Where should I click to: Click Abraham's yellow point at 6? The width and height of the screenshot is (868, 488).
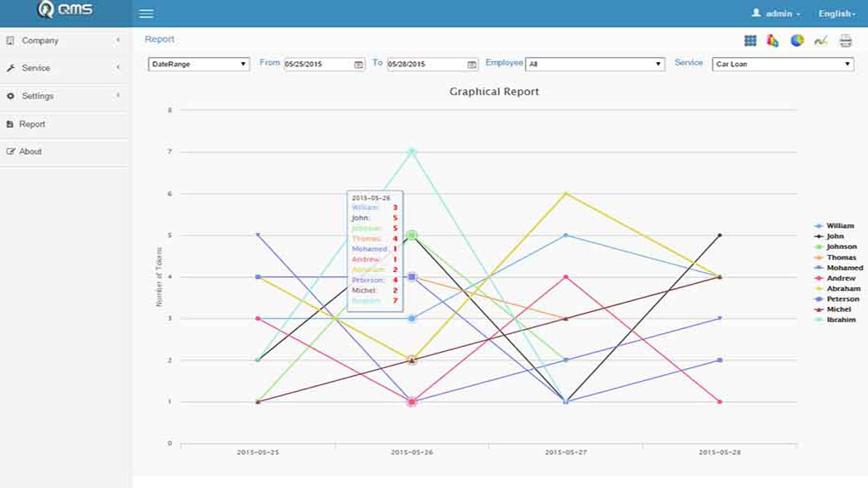[566, 194]
